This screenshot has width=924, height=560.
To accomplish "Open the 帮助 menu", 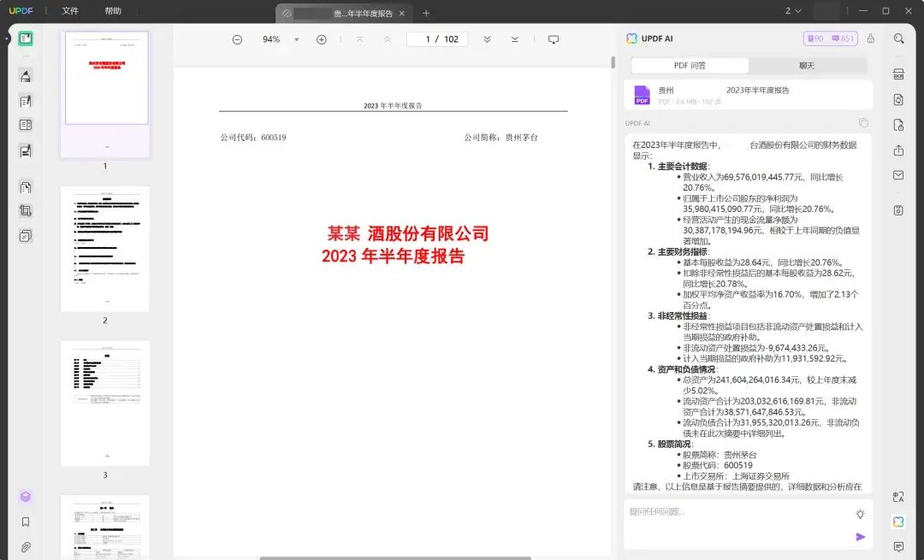I will 113,10.
